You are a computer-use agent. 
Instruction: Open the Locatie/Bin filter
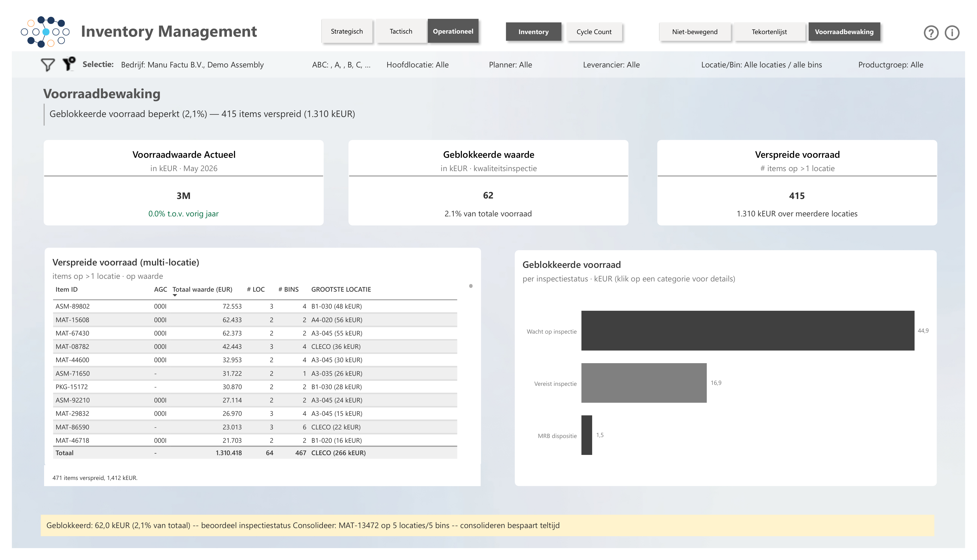761,65
